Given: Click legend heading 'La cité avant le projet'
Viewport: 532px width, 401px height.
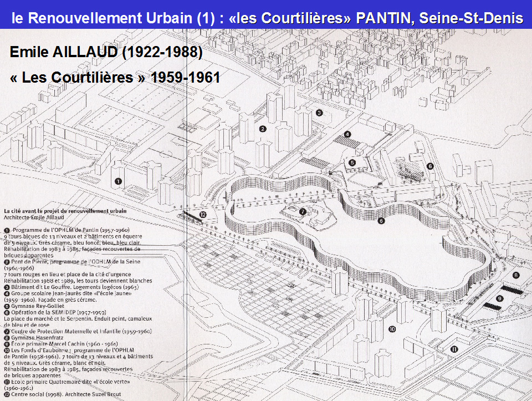Looking at the screenshot, I should [65, 211].
